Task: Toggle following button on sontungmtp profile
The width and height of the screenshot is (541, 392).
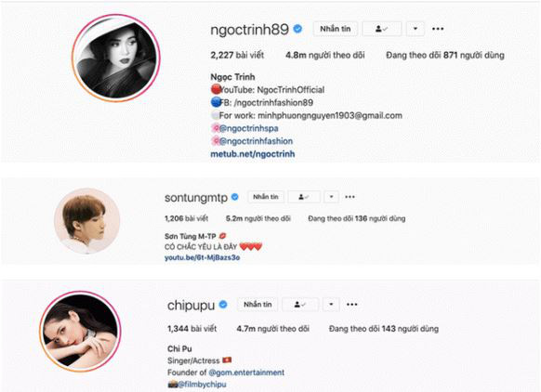Action: tap(304, 197)
